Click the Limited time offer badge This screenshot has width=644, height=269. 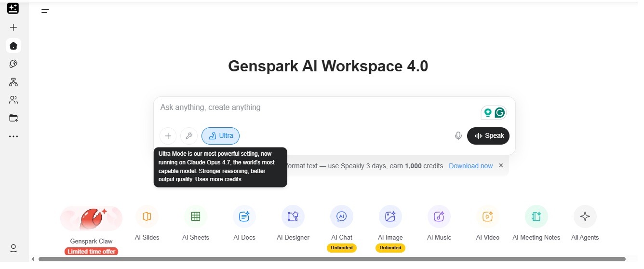[x=92, y=252]
